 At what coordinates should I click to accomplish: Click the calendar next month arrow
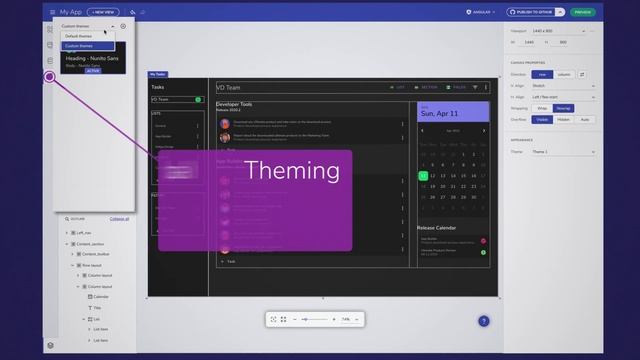[484, 131]
